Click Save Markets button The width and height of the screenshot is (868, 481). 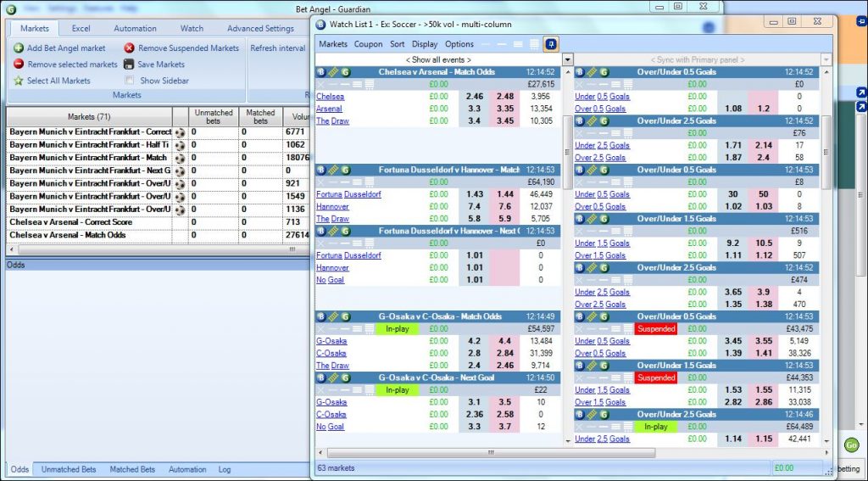click(154, 64)
